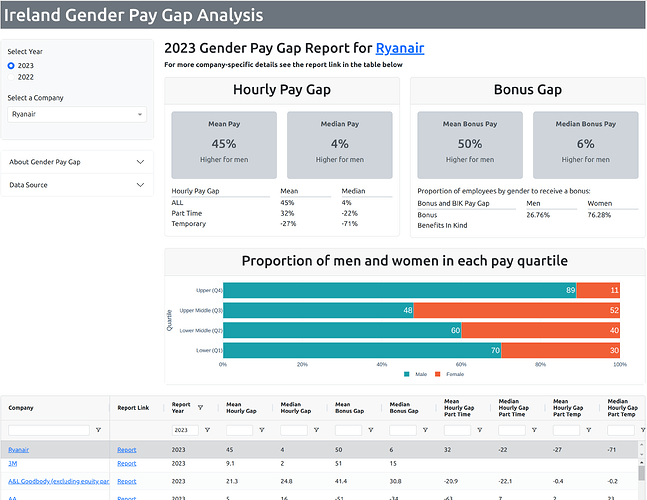Viewport: 647px width, 500px height.
Task: Open the Select a Company dropdown showing Ryanair
Action: click(77, 114)
